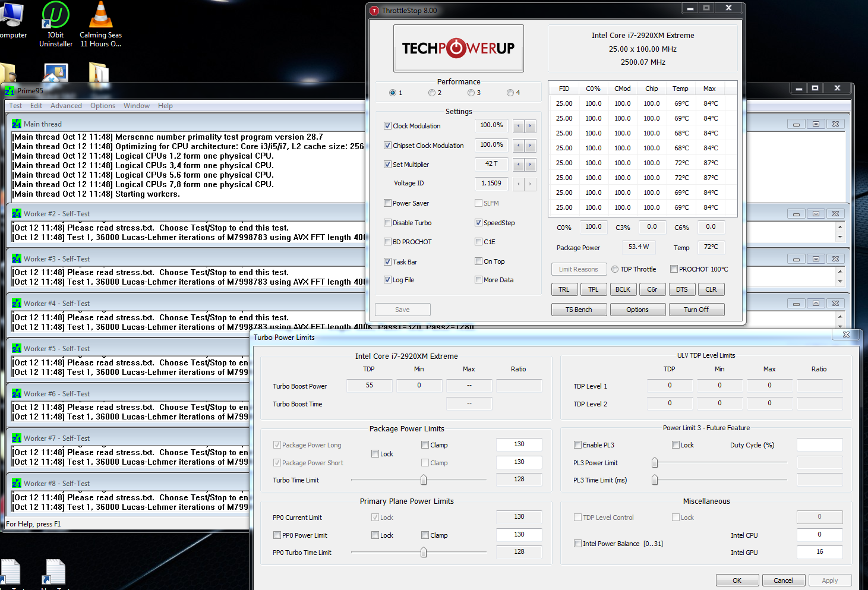Enable the On Top checkbox

point(478,261)
